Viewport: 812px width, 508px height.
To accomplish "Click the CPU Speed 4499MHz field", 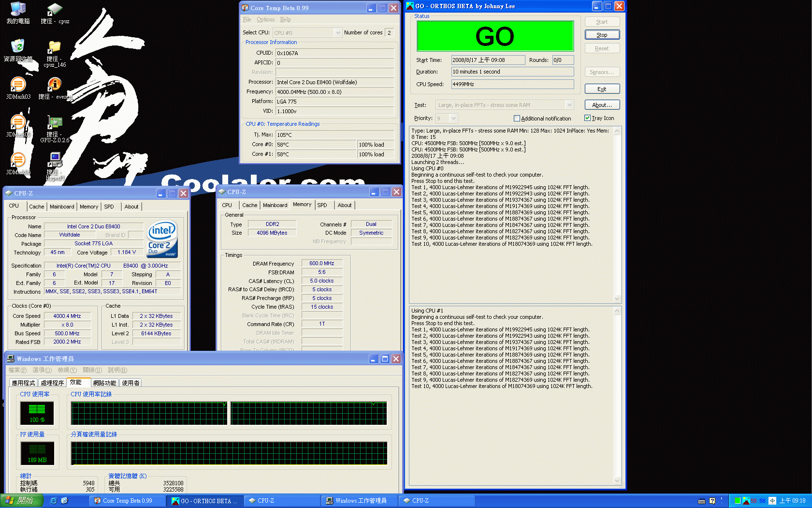I will pos(513,84).
